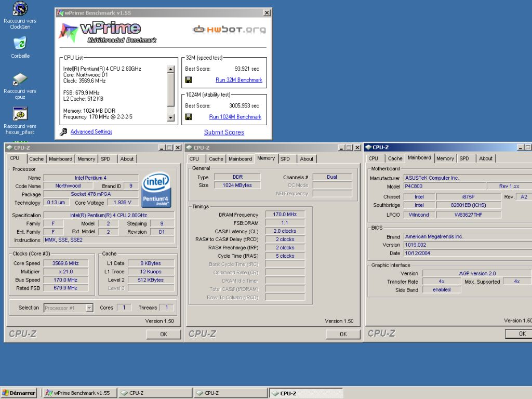This screenshot has height=399, width=532.
Task: Click the wPrime logo graphic
Action: [x=108, y=32]
